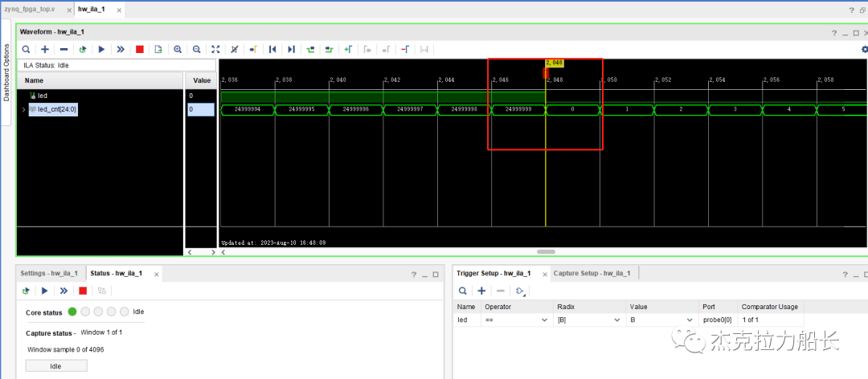Select the Status - hw_ila_1 tab
This screenshot has height=379, width=868.
(x=117, y=273)
